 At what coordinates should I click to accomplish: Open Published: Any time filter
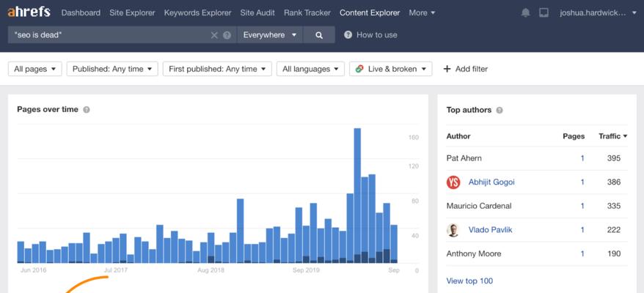(x=112, y=69)
